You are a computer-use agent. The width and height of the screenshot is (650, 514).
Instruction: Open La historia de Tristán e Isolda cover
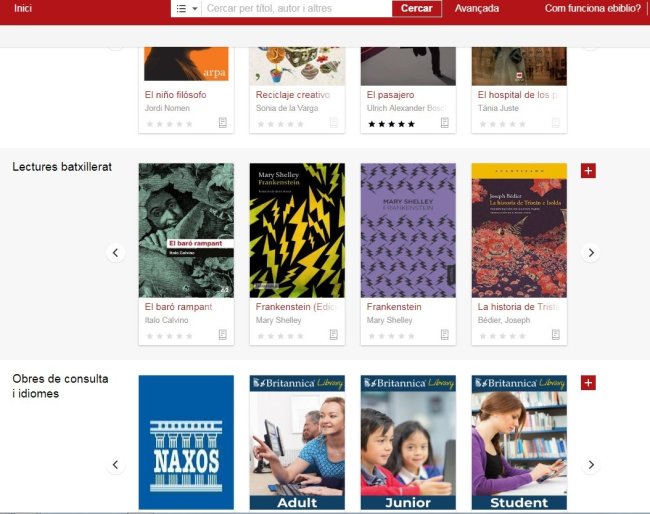tap(519, 230)
